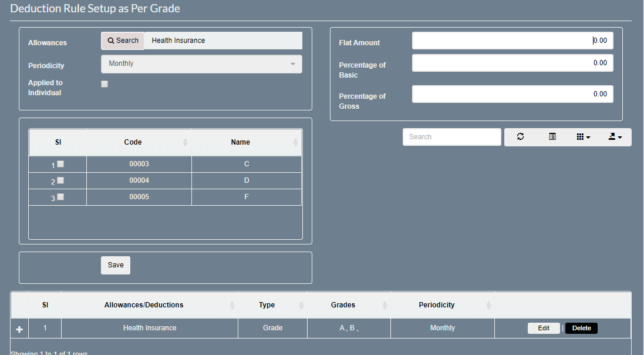The image size is (644, 355).
Task: Check grade C in the grades list
Action: [x=61, y=165]
